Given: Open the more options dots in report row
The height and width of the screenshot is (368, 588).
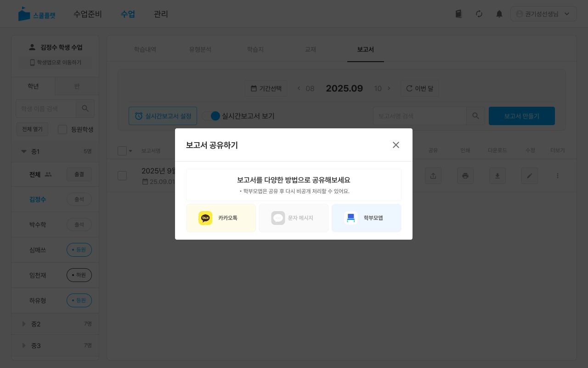Looking at the screenshot, I should 558,176.
